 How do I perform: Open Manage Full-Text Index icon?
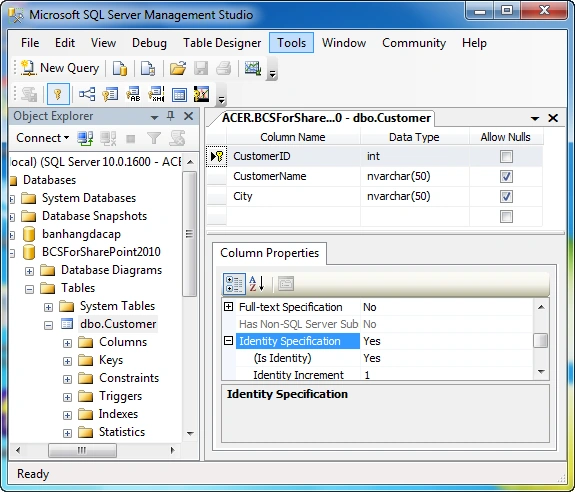133,94
